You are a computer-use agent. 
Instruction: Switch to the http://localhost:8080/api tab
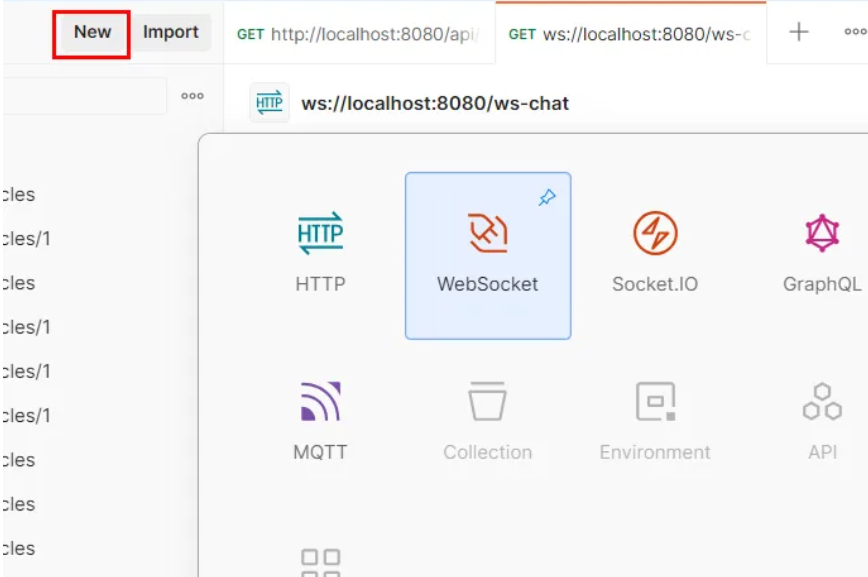(359, 34)
